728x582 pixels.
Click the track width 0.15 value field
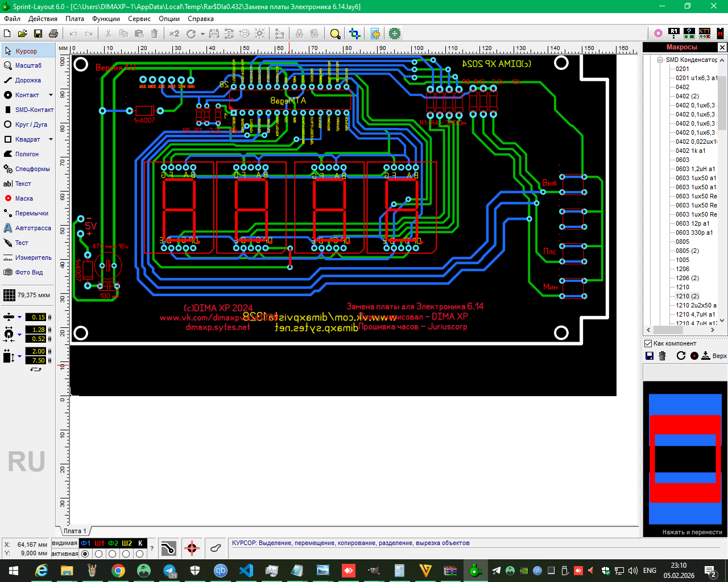tap(38, 317)
